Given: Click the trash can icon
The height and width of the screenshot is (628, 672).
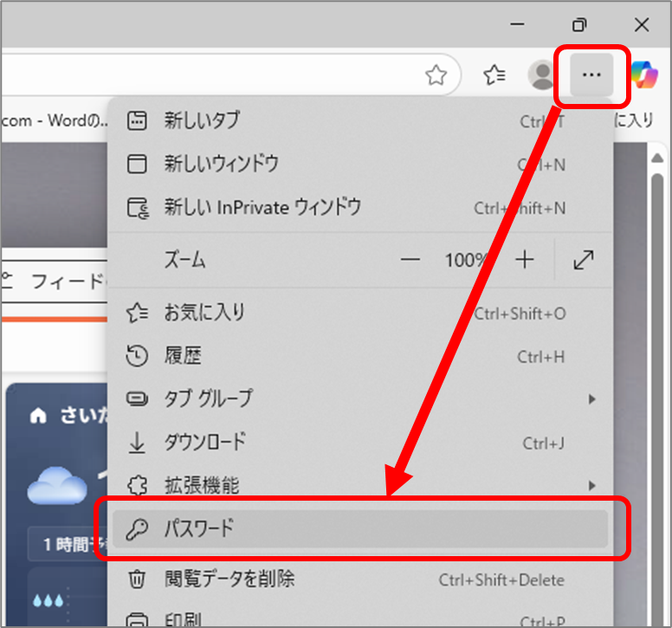Looking at the screenshot, I should tap(137, 579).
